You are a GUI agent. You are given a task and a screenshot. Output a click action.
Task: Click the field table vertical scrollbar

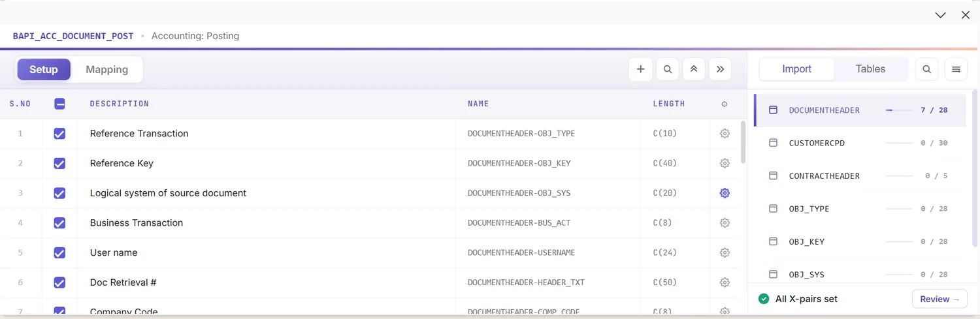click(x=743, y=142)
